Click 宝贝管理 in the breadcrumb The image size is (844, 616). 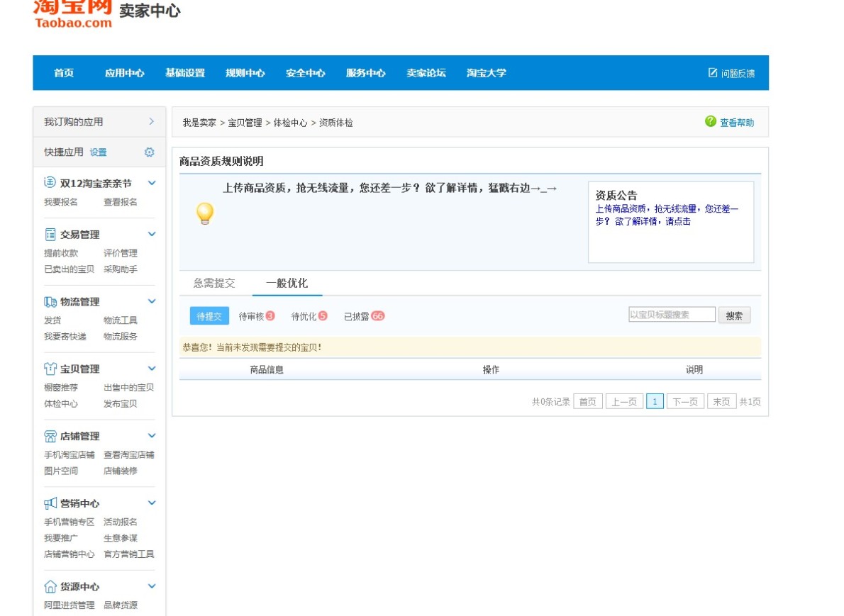pos(245,123)
